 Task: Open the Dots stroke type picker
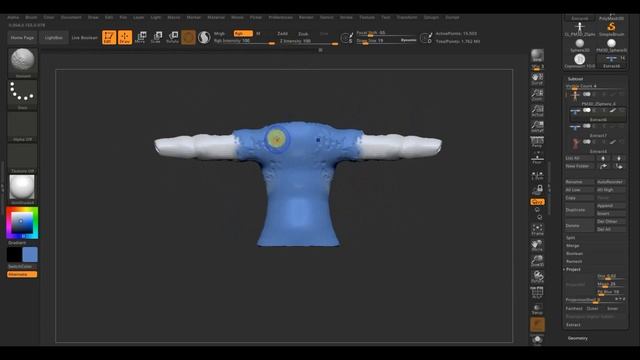point(22,95)
